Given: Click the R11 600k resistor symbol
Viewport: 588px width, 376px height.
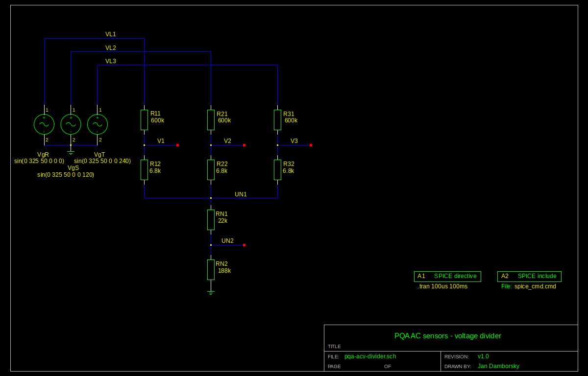Looking at the screenshot, I should pyautogui.click(x=144, y=120).
